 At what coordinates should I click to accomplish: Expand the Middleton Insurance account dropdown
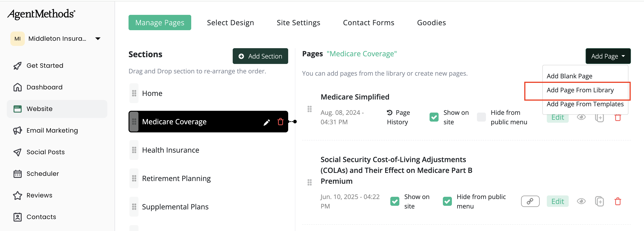(98, 39)
